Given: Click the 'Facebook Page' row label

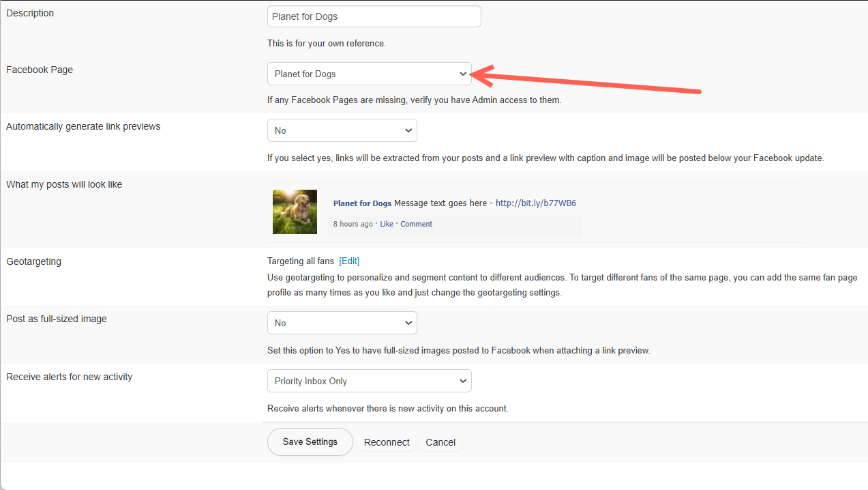Looking at the screenshot, I should click(40, 70).
